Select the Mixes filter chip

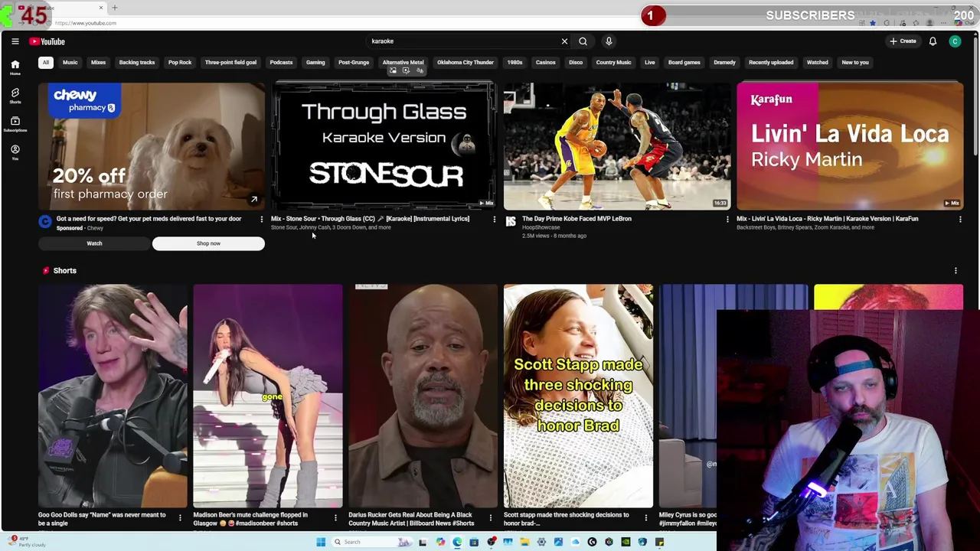coord(98,63)
